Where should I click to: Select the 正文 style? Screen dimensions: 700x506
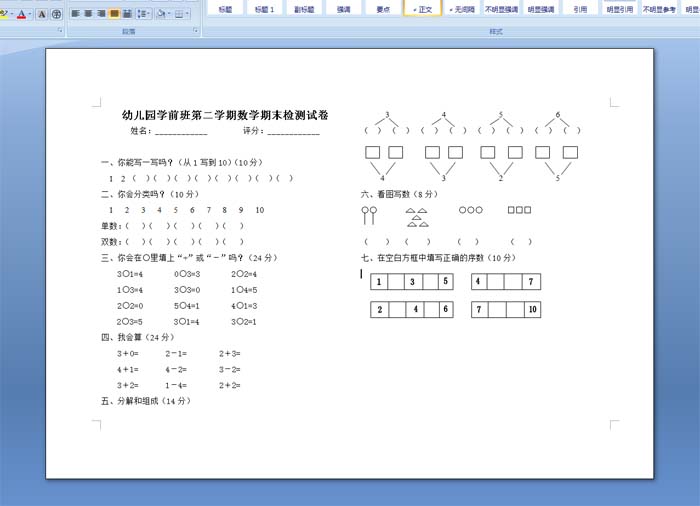click(422, 8)
